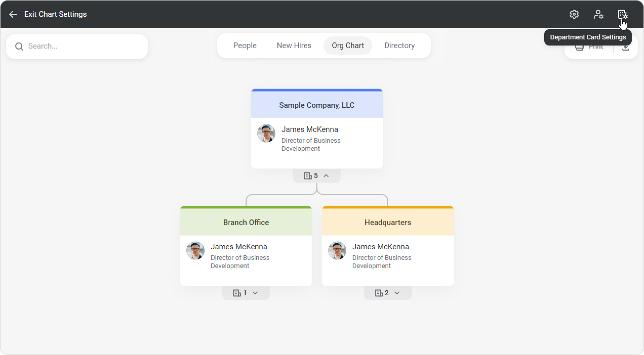This screenshot has height=355, width=644.
Task: Switch to the People tab
Action: [x=245, y=46]
